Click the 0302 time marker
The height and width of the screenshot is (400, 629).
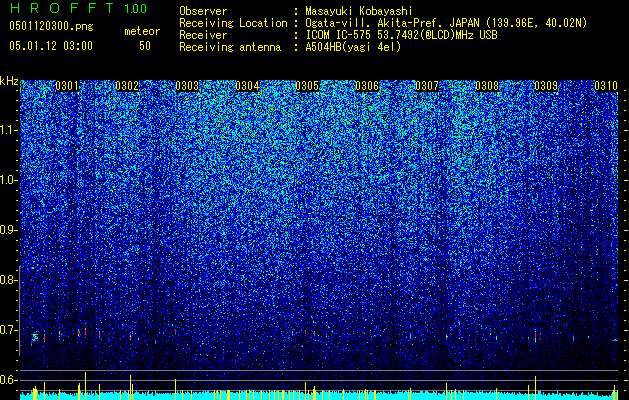tap(127, 86)
